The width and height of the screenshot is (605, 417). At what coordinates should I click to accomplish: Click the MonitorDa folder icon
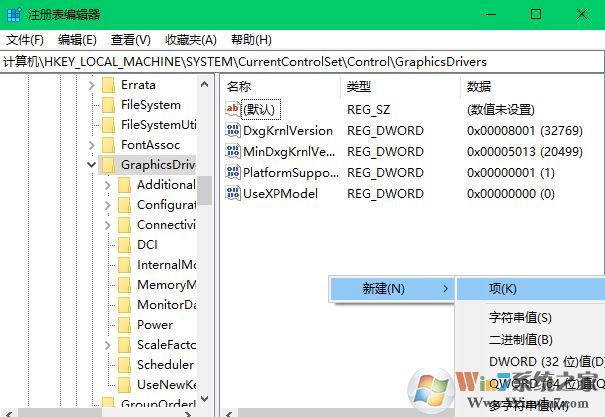[124, 305]
